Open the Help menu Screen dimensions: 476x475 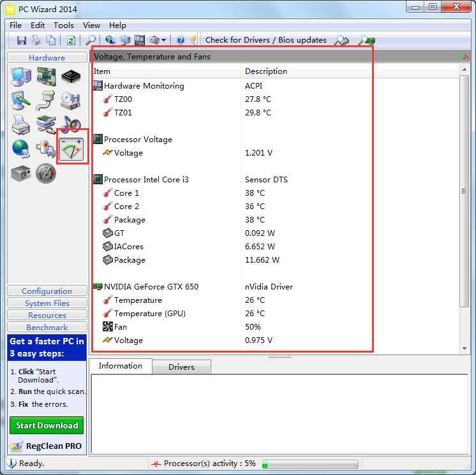[x=117, y=25]
